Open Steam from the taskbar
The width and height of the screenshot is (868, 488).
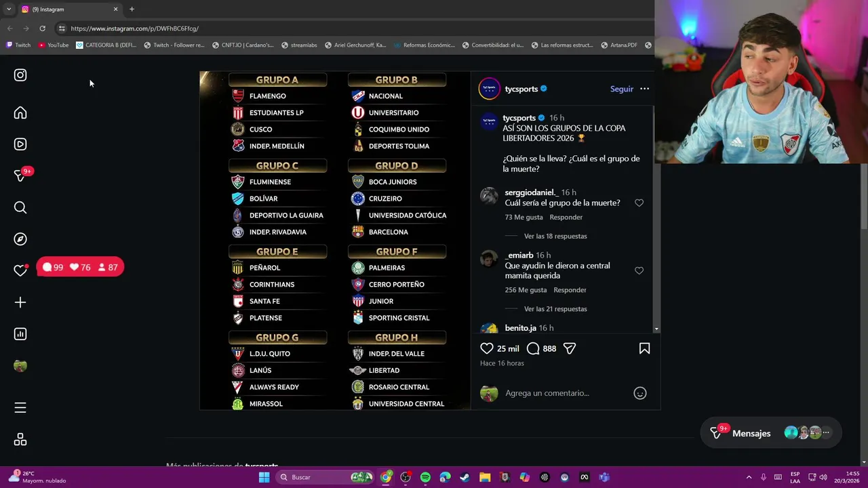tap(465, 477)
